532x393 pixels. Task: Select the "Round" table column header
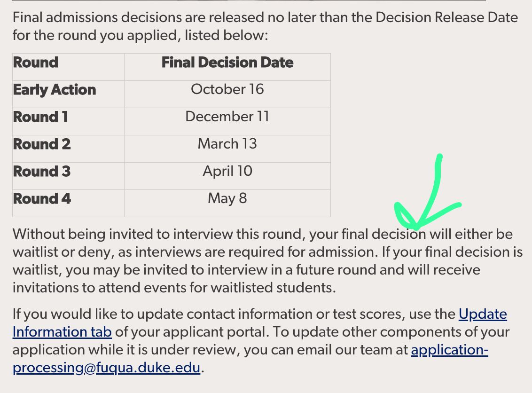tap(36, 63)
